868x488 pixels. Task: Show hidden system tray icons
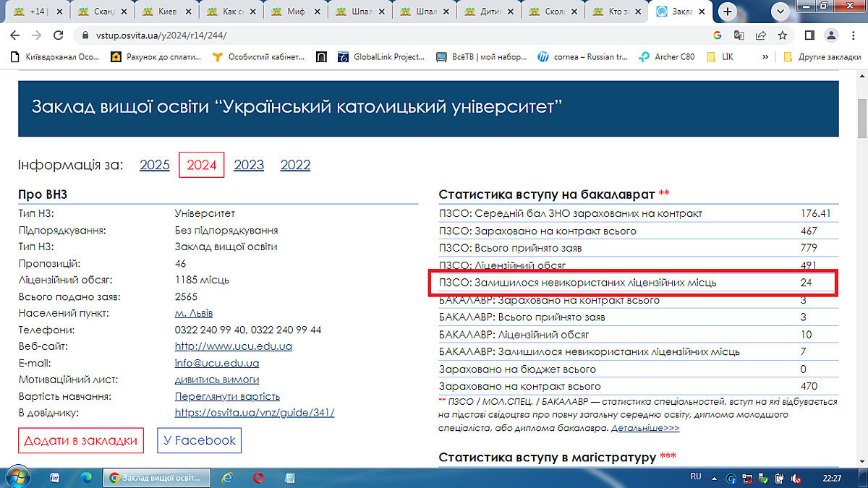coord(715,478)
